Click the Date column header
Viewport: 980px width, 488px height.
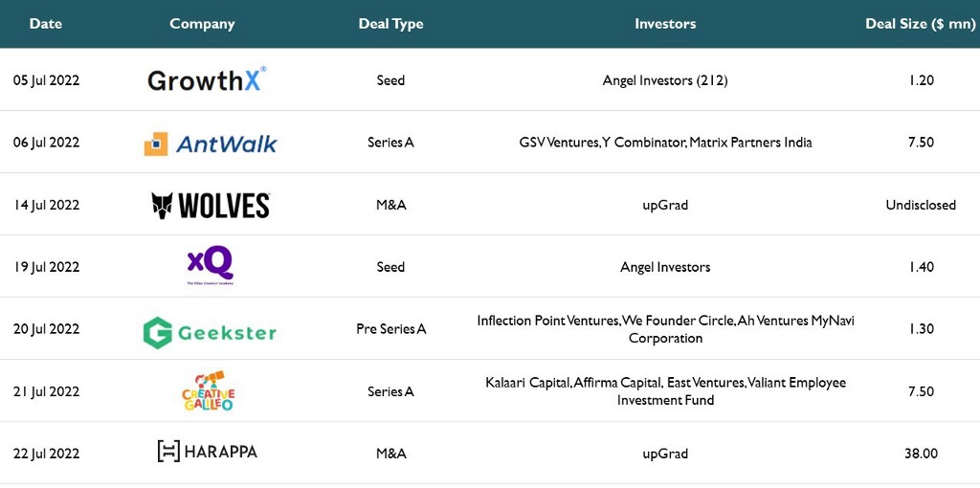point(46,24)
